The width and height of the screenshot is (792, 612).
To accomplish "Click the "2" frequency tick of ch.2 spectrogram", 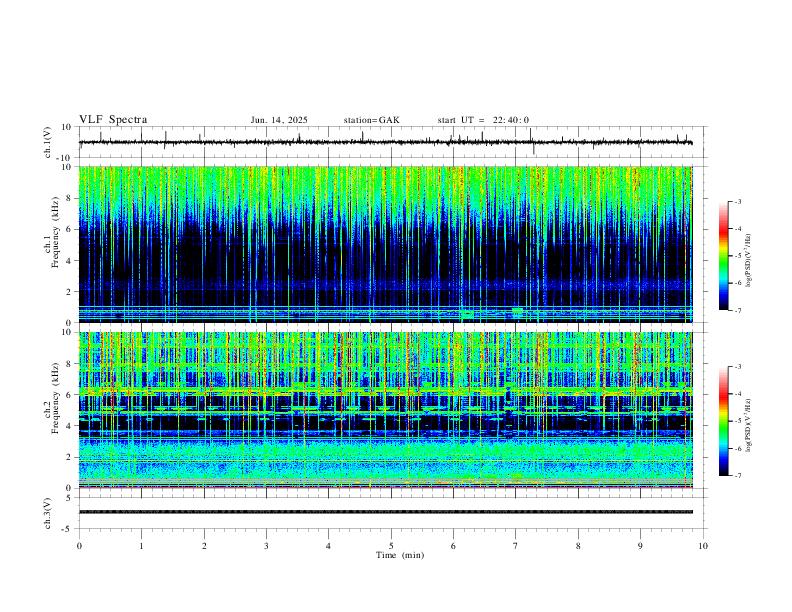I will pos(70,457).
